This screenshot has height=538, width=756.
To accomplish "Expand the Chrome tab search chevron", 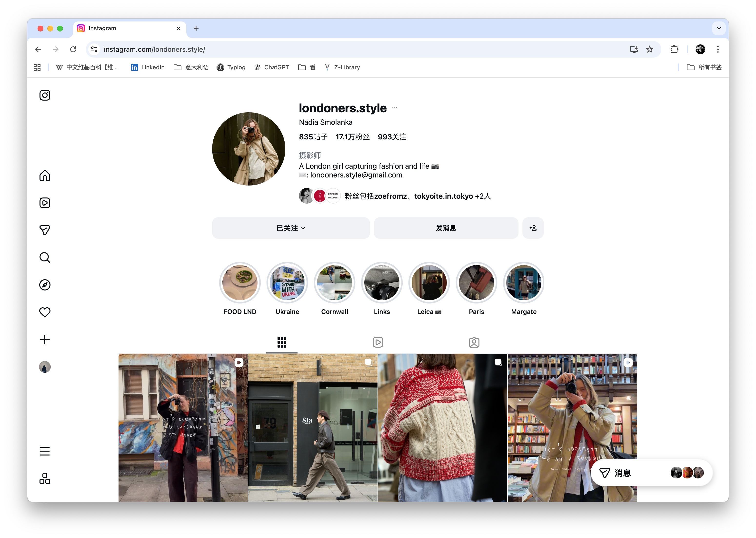I will (719, 28).
